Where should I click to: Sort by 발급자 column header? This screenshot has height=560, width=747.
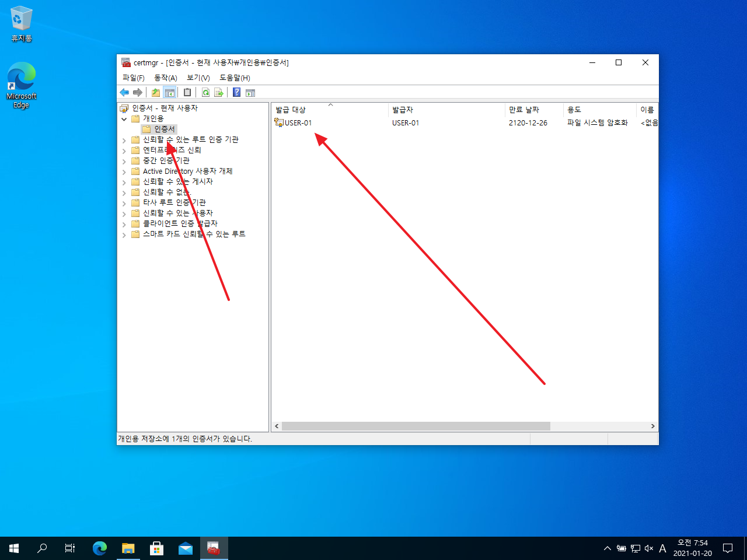coord(446,109)
